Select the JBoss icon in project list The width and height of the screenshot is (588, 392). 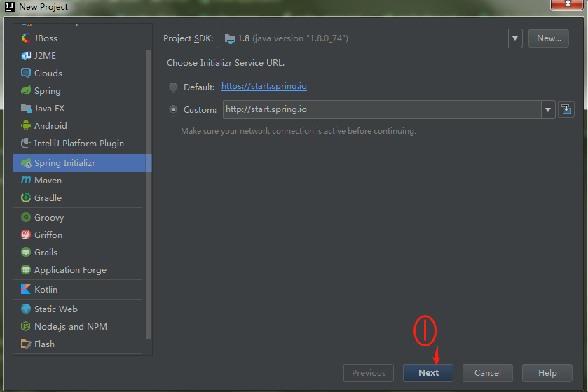pyautogui.click(x=25, y=38)
